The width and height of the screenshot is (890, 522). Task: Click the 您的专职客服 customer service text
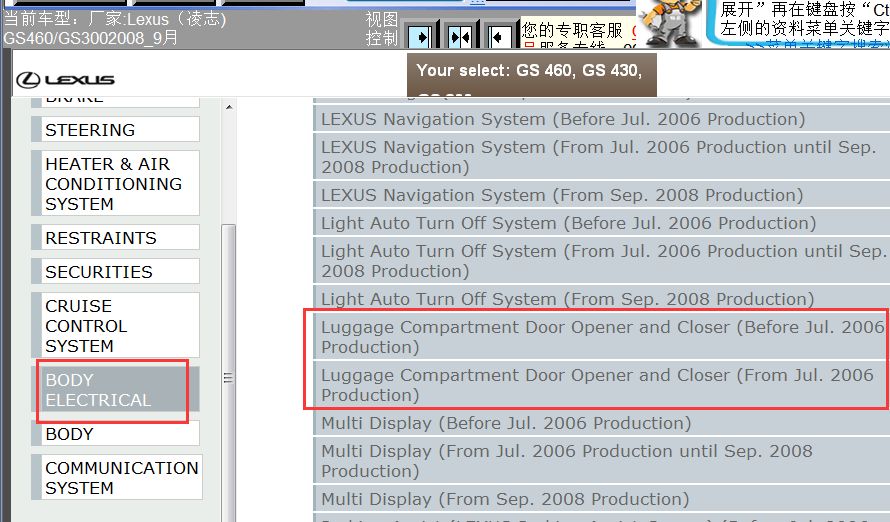572,30
